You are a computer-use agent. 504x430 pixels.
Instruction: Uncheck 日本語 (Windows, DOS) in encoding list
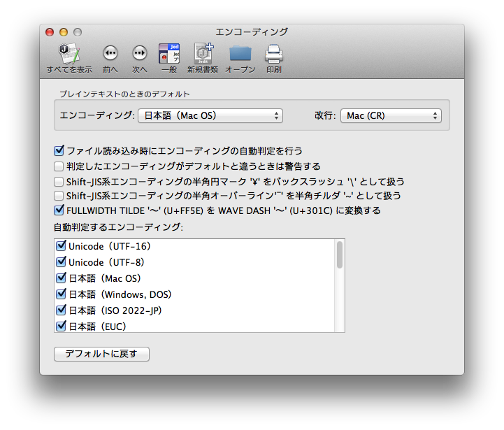61,294
